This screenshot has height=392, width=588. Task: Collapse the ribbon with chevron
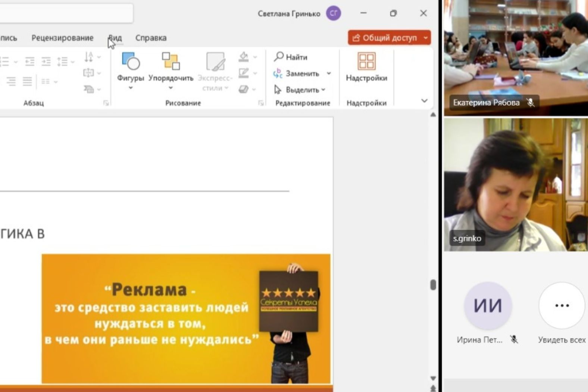tap(424, 101)
